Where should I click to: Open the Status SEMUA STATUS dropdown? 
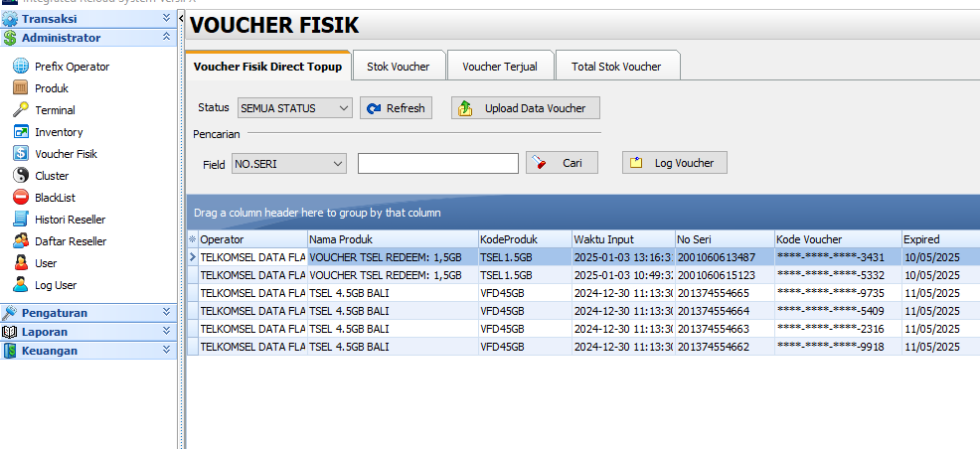(295, 108)
